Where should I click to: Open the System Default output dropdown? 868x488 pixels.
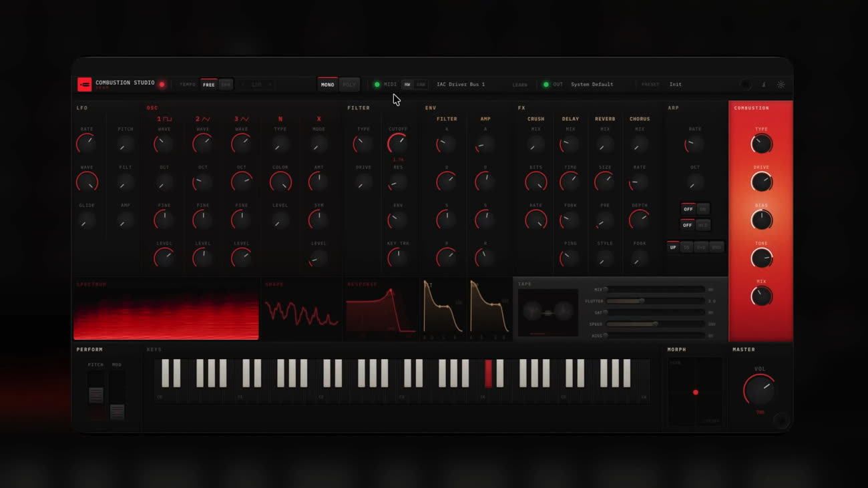[x=592, y=85]
